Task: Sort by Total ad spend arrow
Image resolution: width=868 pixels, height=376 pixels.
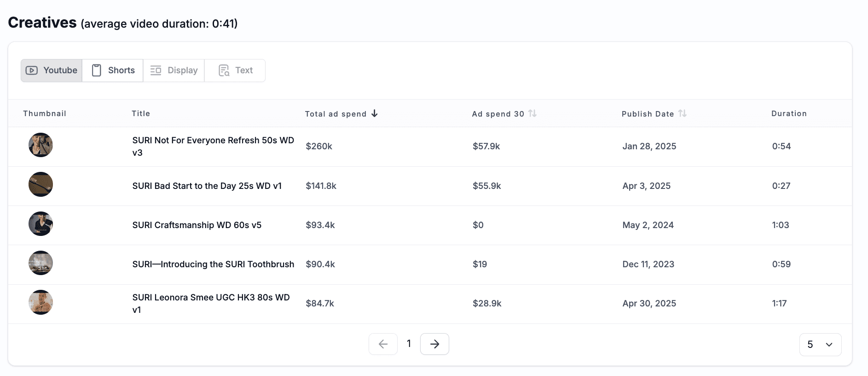Action: click(x=375, y=113)
